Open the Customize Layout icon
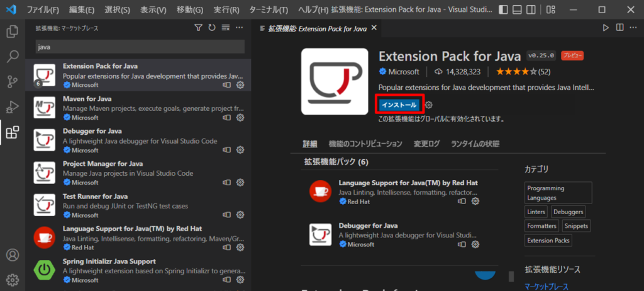644x291 pixels. point(550,9)
